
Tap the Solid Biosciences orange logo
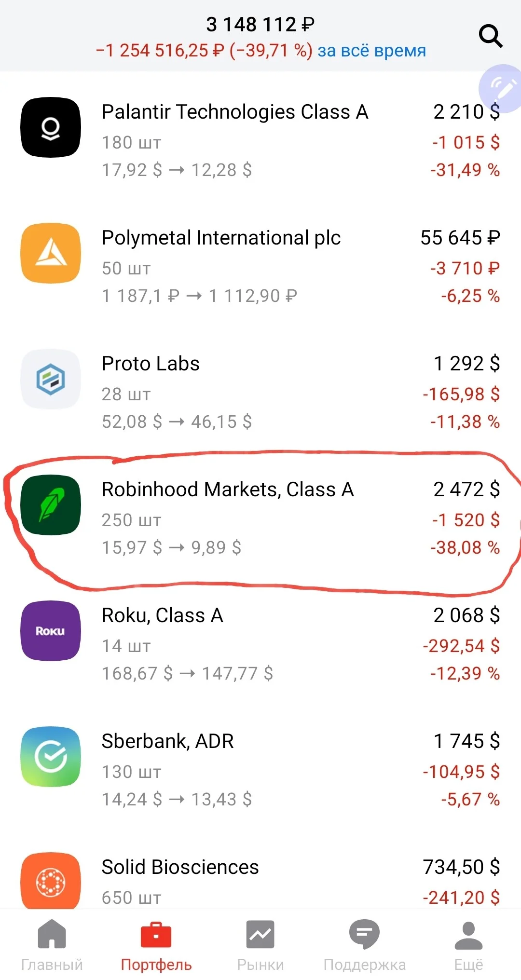click(x=51, y=881)
